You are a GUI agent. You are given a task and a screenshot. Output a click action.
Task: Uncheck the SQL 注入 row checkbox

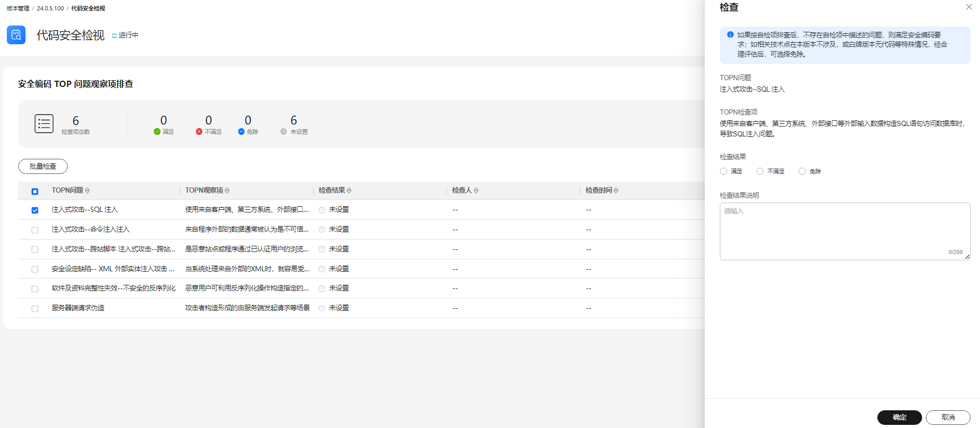35,210
